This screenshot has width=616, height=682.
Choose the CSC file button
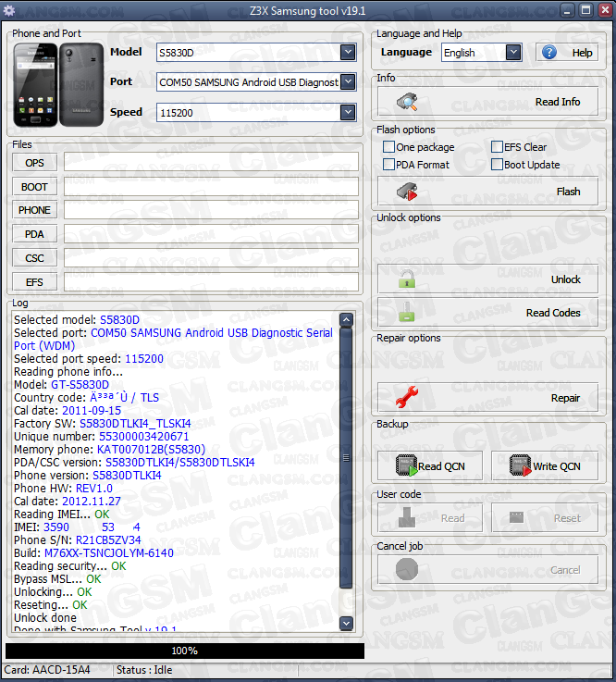(34, 258)
